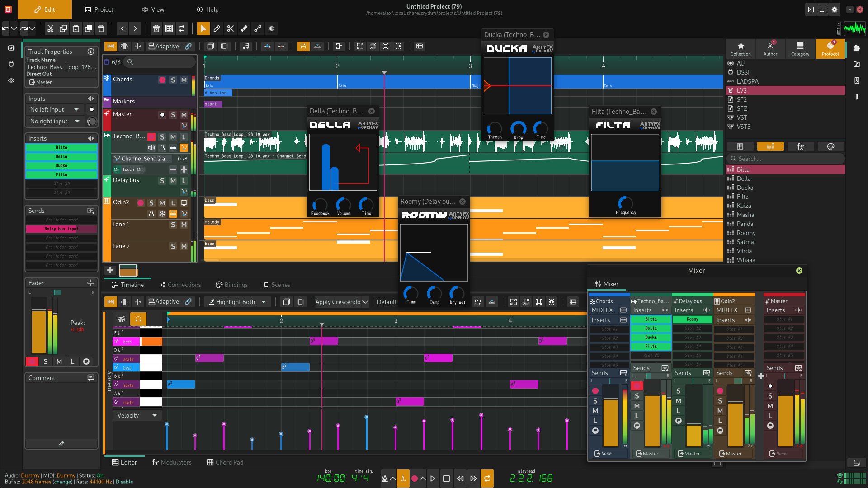Open the Apply Crescendo dropdown

click(342, 302)
